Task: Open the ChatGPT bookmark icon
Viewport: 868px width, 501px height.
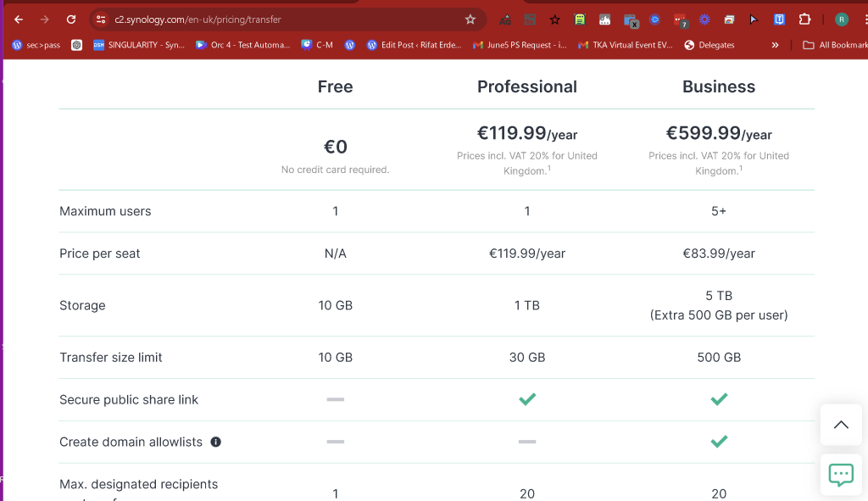Action: point(77,45)
